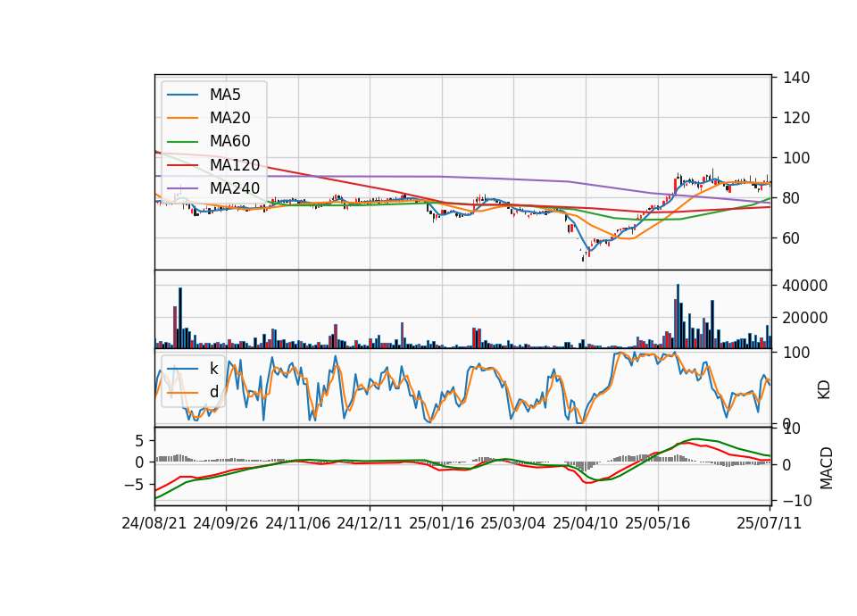Select the purple MA240 legend line sample

[182, 188]
